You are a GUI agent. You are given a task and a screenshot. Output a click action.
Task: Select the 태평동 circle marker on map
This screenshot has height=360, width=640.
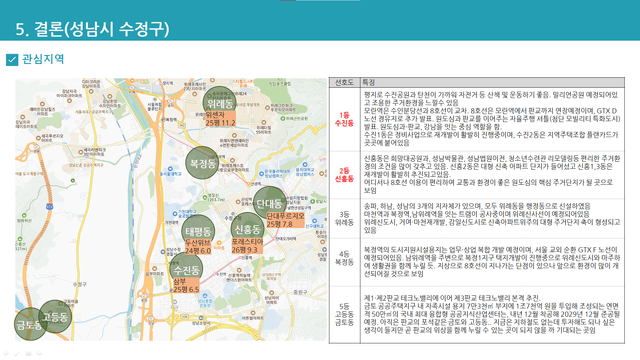click(x=198, y=232)
